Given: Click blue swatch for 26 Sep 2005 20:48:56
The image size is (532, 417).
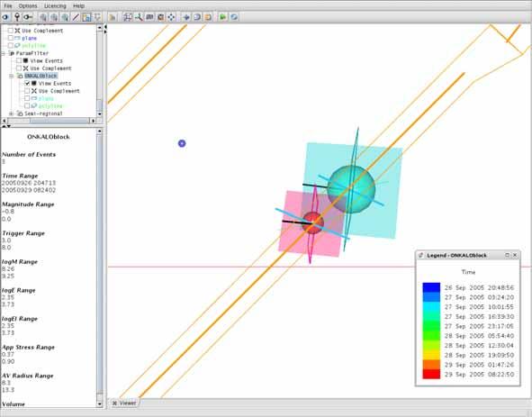Looking at the screenshot, I should (431, 287).
